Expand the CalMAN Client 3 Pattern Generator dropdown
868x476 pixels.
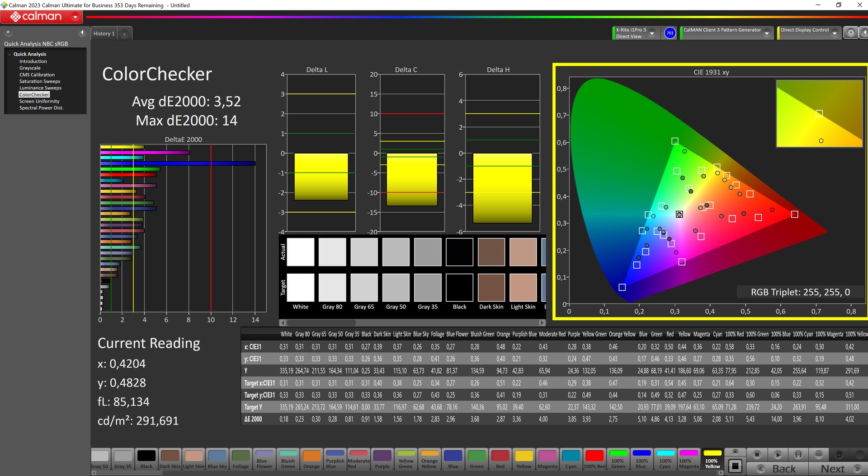pyautogui.click(x=767, y=33)
